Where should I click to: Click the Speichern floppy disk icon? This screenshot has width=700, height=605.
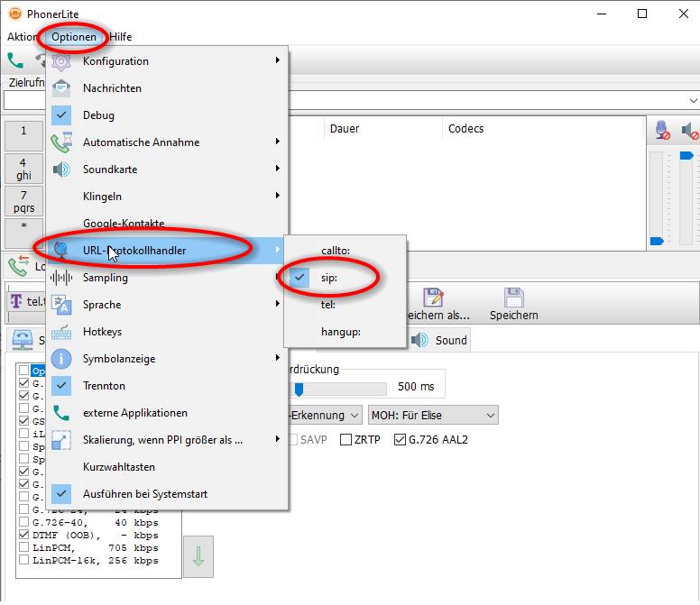coord(513,297)
